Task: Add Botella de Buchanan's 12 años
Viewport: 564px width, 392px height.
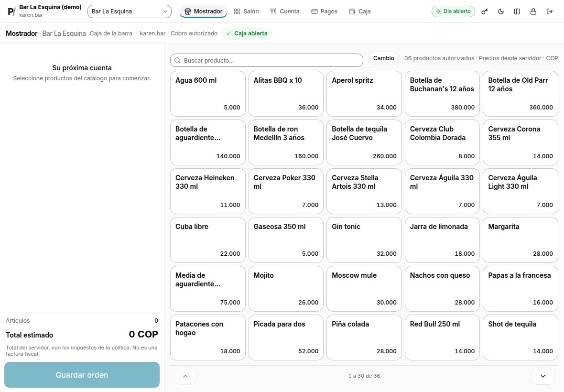Action: click(443, 94)
